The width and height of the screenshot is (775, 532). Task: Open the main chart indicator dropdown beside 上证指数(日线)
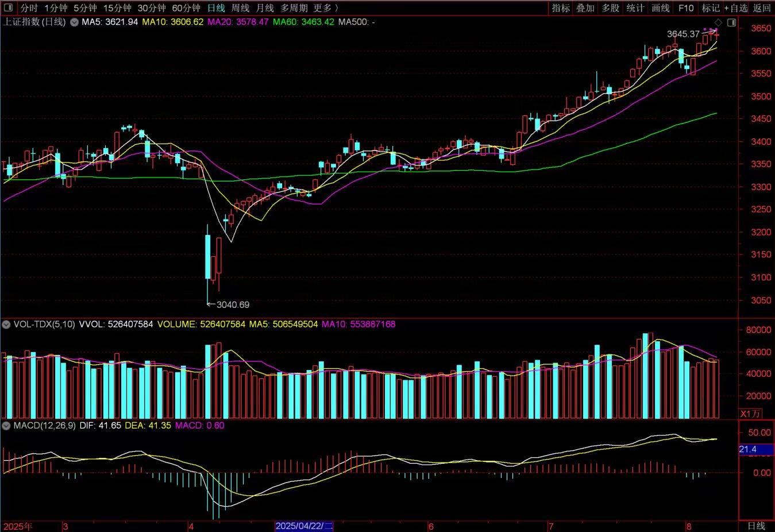click(x=74, y=22)
